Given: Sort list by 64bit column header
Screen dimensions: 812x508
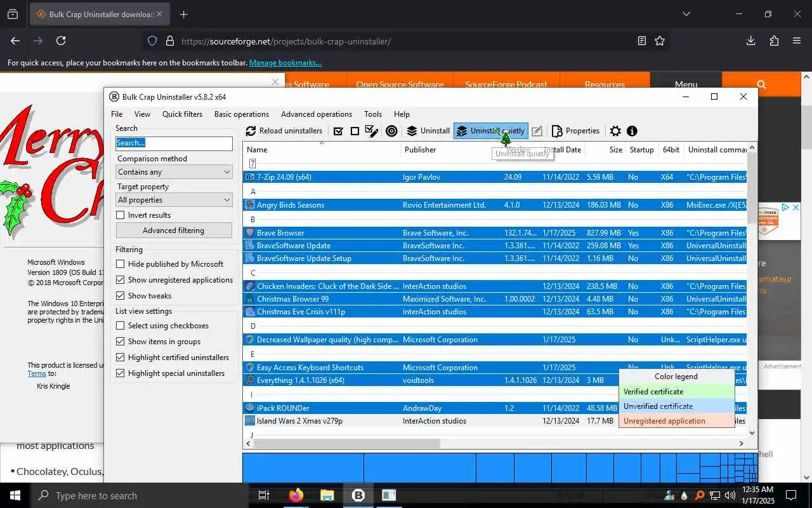Looking at the screenshot, I should pos(671,150).
